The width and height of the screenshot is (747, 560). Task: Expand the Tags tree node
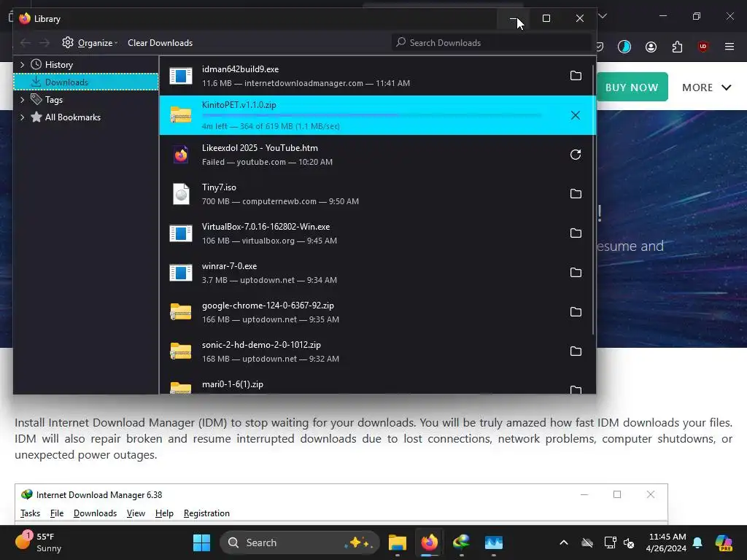22,99
